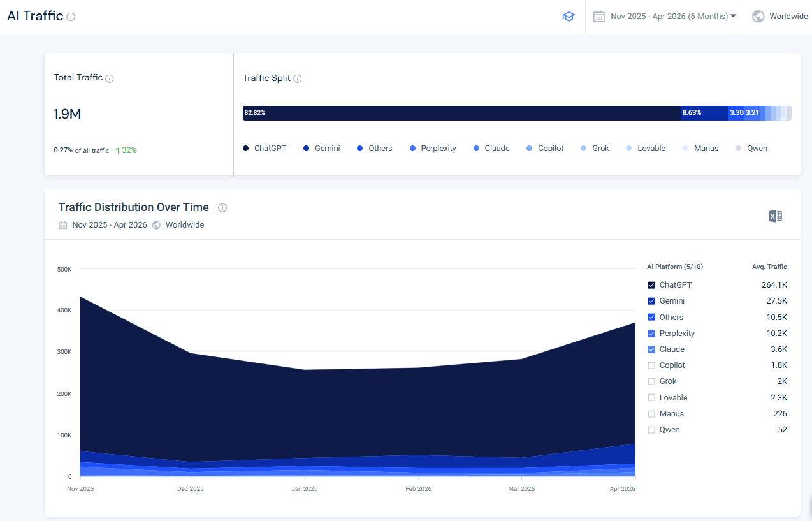Image resolution: width=812 pixels, height=521 pixels.
Task: Click the 500K y-axis label
Action: point(64,270)
